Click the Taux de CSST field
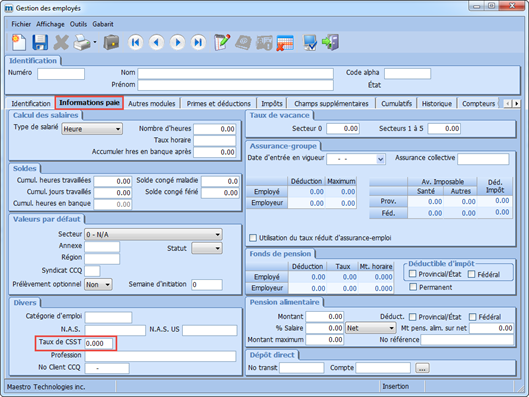The image size is (529, 397). pyautogui.click(x=99, y=343)
